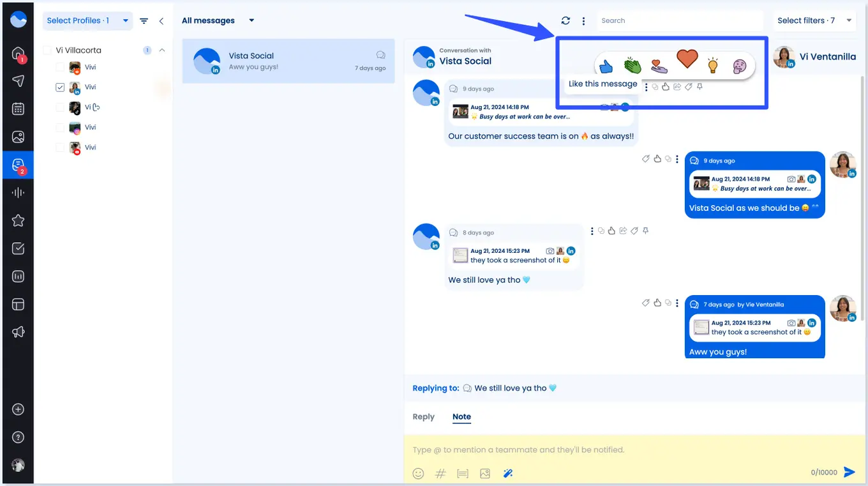Switch to the Reply tab
Image resolution: width=868 pixels, height=486 pixels.
423,416
